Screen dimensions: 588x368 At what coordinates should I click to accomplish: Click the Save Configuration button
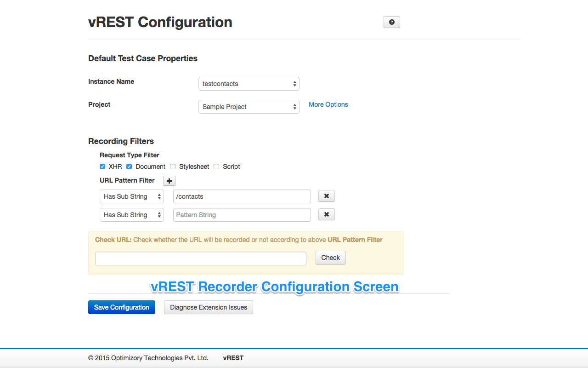pos(122,307)
